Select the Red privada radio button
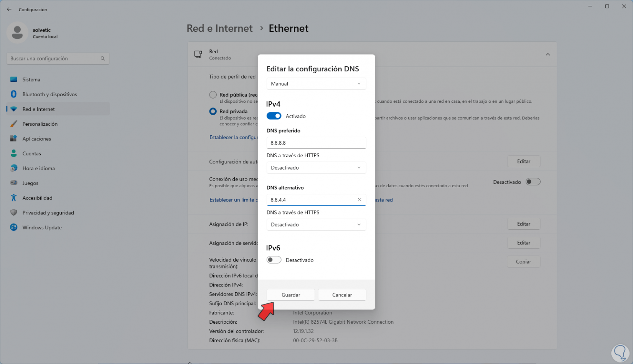Viewport: 633px width, 364px height. 213,112
